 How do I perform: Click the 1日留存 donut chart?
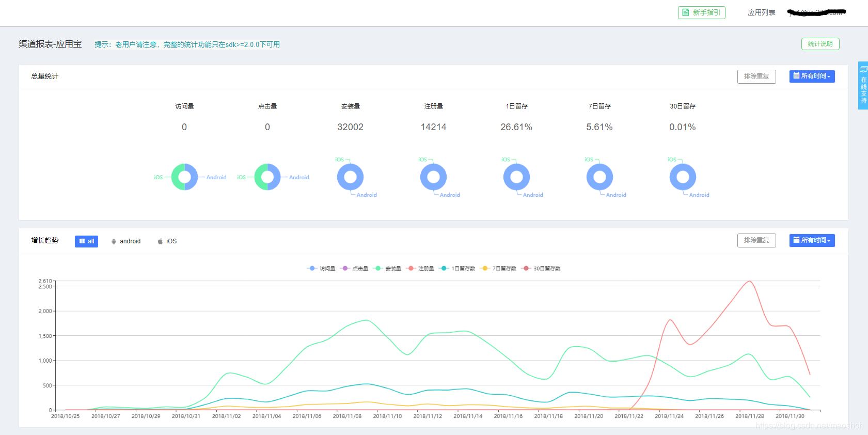coord(516,177)
